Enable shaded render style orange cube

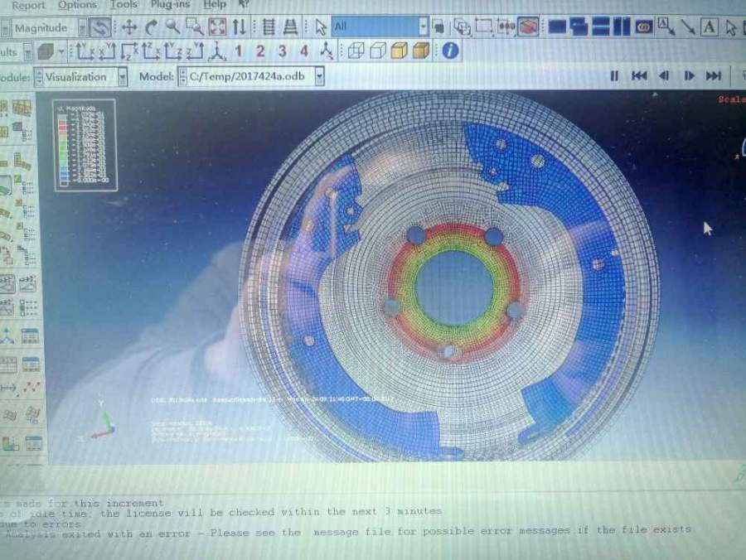coord(421,51)
